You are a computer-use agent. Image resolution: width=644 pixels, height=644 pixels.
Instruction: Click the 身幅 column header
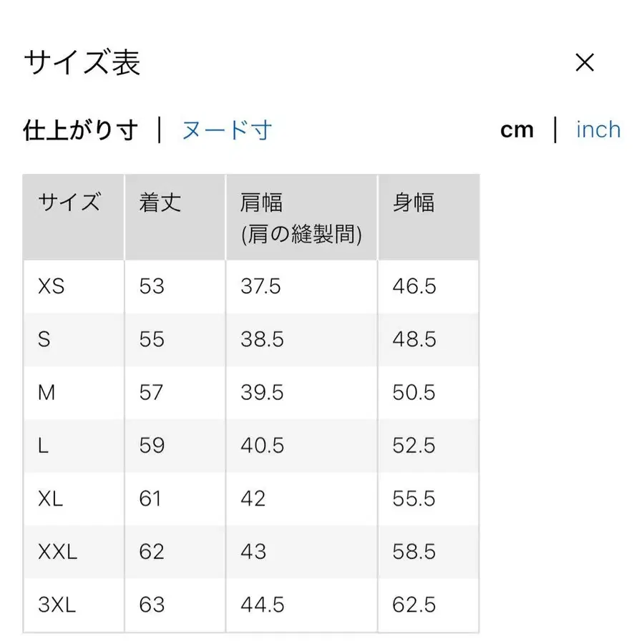coord(414,203)
